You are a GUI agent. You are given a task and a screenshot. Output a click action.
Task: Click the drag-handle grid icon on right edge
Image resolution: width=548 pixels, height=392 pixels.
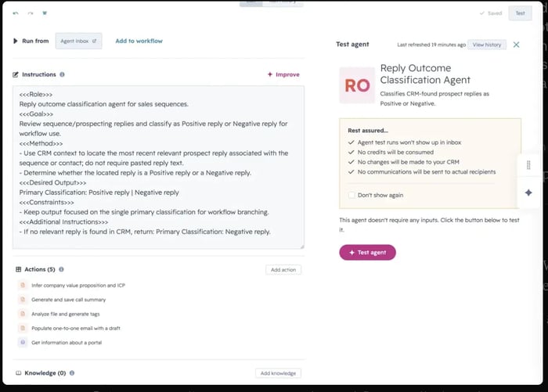click(528, 165)
